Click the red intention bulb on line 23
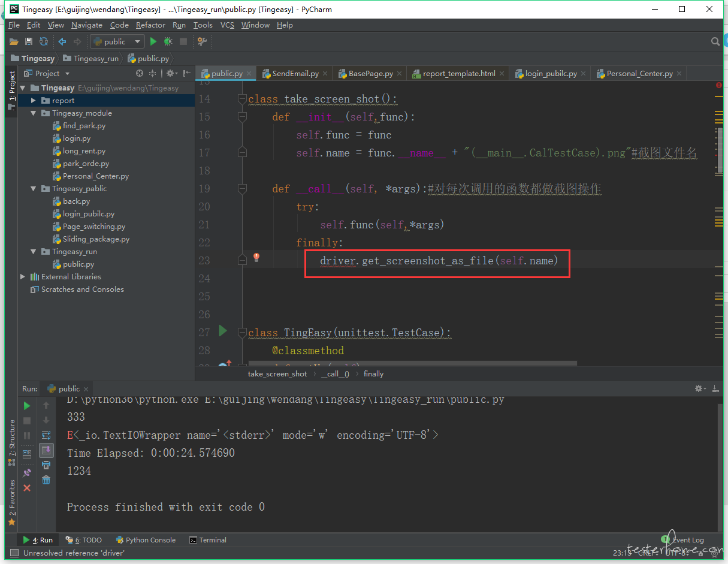The height and width of the screenshot is (564, 728). tap(256, 258)
